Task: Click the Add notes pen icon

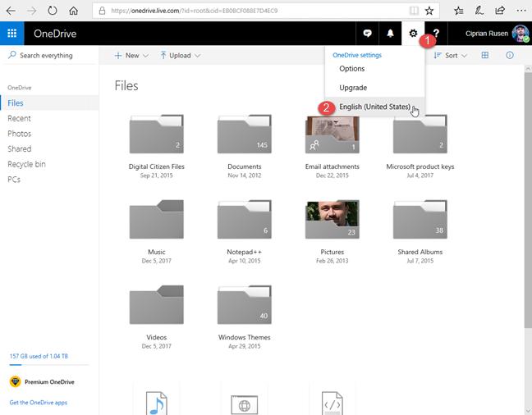Action: click(479, 11)
